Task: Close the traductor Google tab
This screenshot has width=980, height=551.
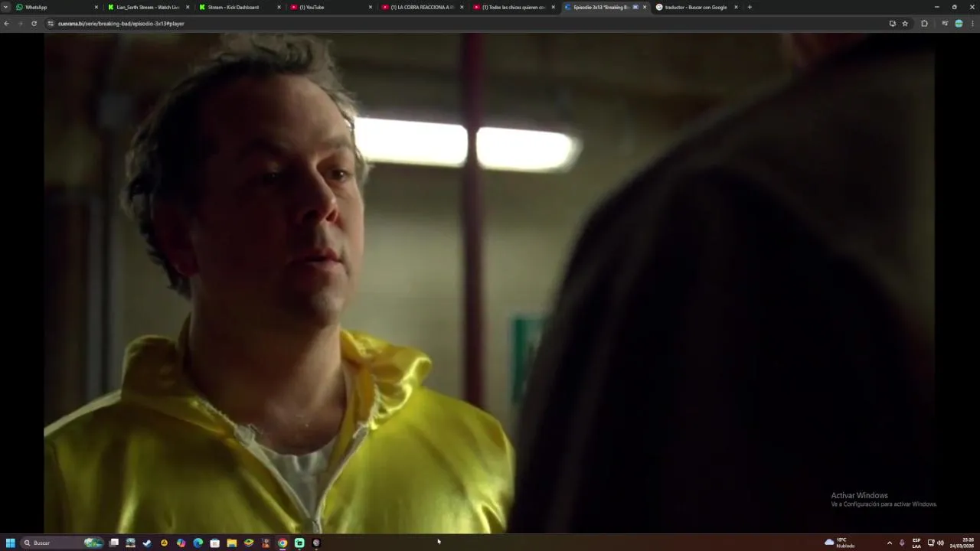Action: [736, 7]
